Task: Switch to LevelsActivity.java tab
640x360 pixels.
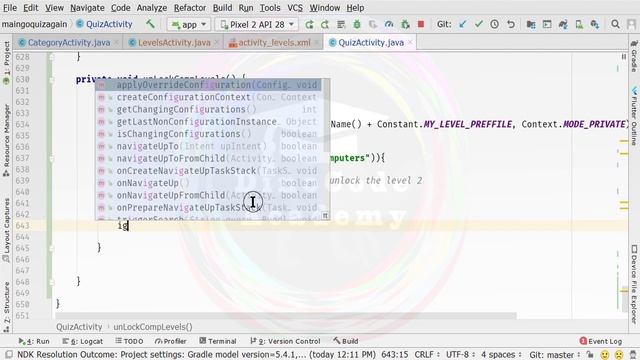Action: [x=174, y=42]
